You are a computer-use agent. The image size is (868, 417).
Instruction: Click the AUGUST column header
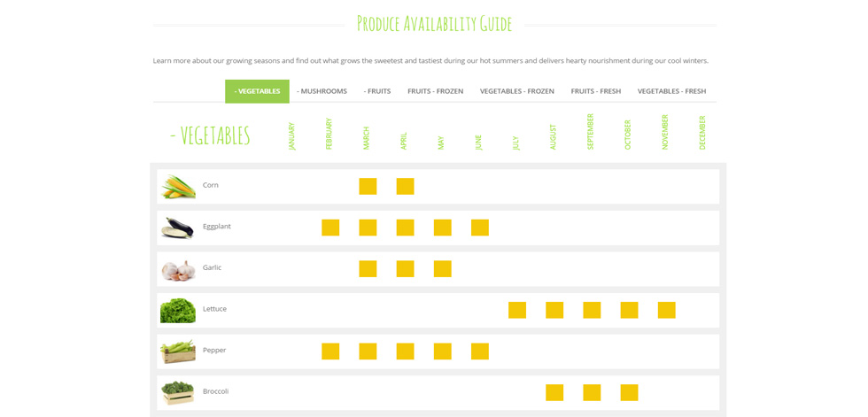[553, 137]
